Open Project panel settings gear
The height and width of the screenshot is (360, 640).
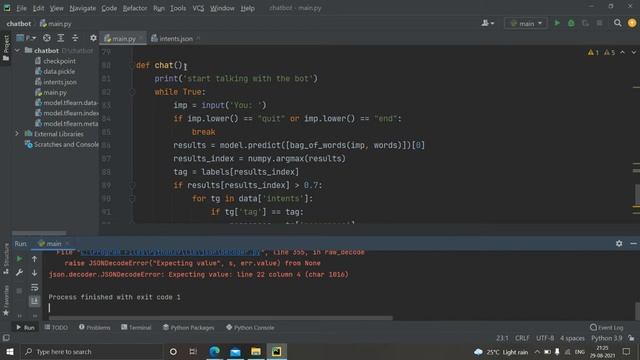point(93,38)
